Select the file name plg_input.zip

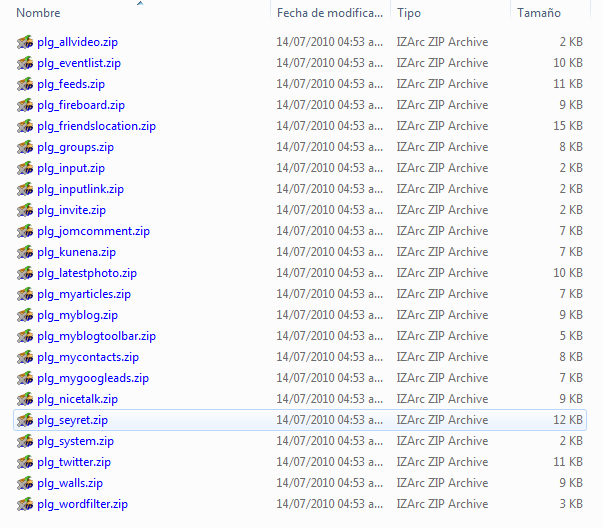pyautogui.click(x=71, y=168)
